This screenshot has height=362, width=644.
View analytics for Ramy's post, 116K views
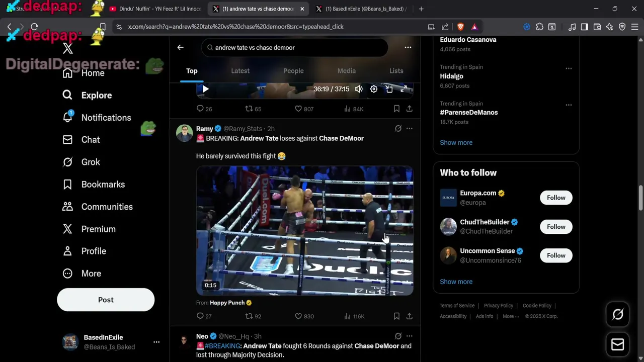[x=354, y=316]
